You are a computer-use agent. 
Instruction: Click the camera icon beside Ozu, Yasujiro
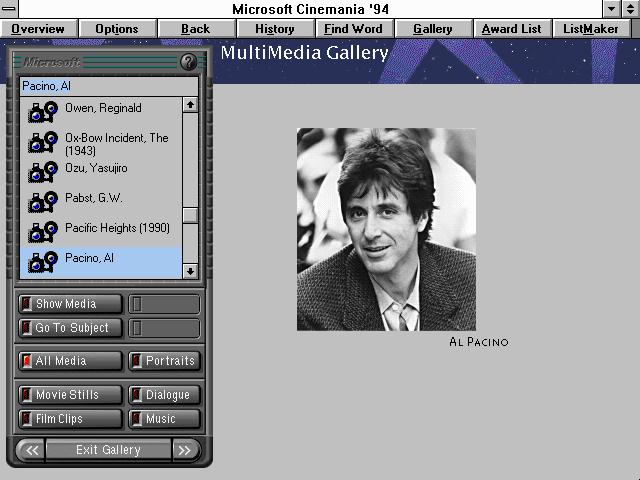click(x=43, y=172)
